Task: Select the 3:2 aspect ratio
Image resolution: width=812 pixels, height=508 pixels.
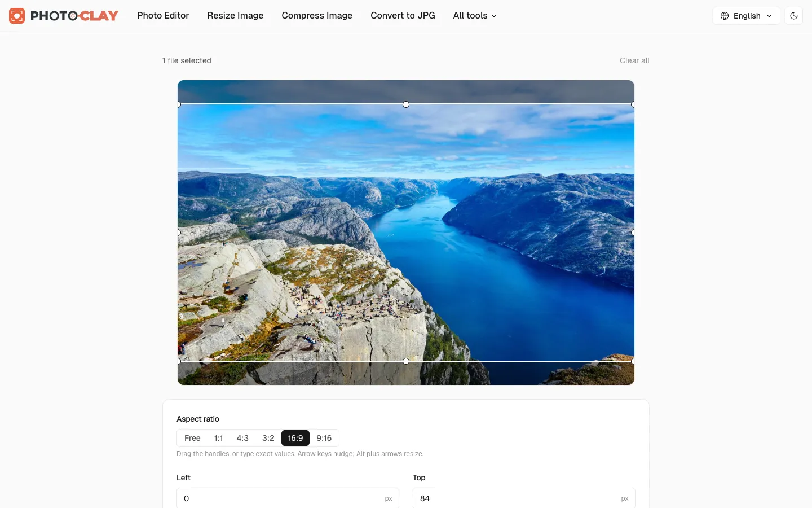Action: click(x=268, y=438)
